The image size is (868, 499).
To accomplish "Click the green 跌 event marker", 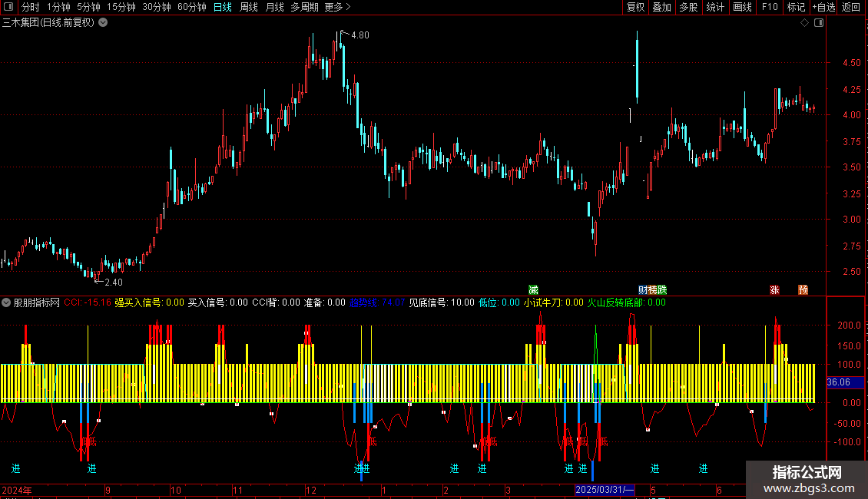I will point(662,290).
